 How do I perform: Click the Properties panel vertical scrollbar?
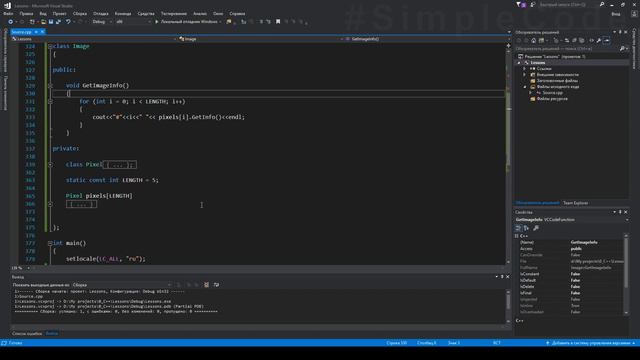coord(626,273)
